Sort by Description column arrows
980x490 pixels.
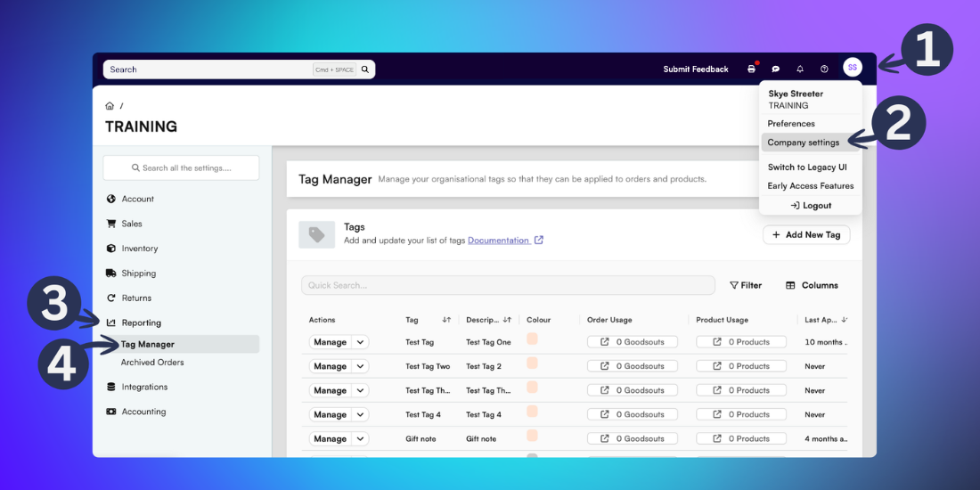[x=507, y=319]
